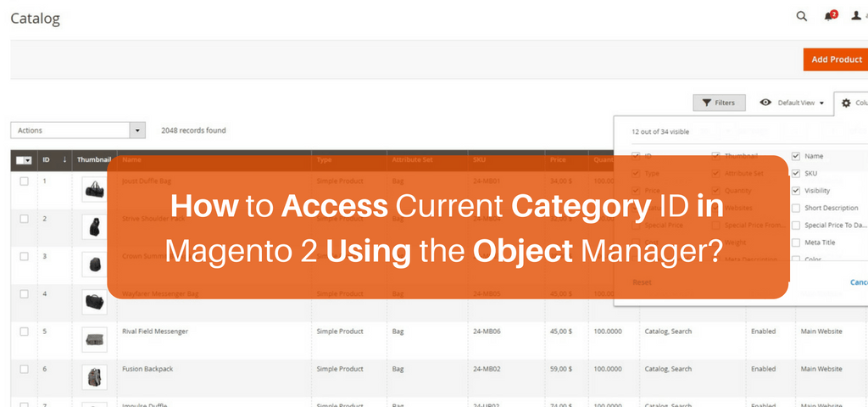
Task: Click the "Fusion Backpack" name cell
Action: click(147, 369)
